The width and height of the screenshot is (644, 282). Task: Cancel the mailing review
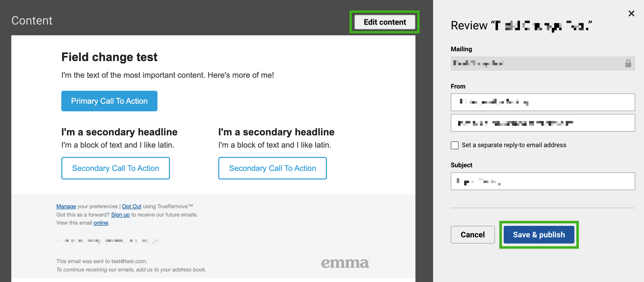pyautogui.click(x=472, y=234)
